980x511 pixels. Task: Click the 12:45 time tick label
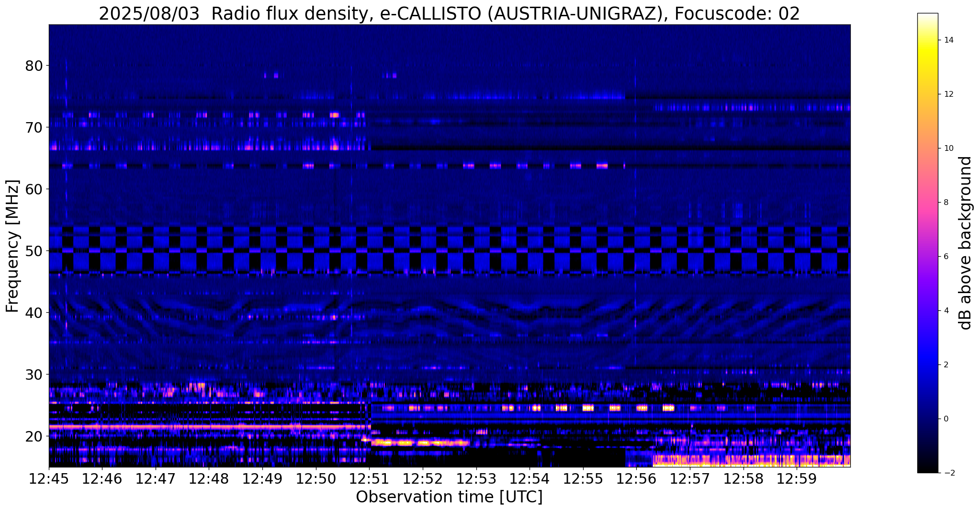49,479
